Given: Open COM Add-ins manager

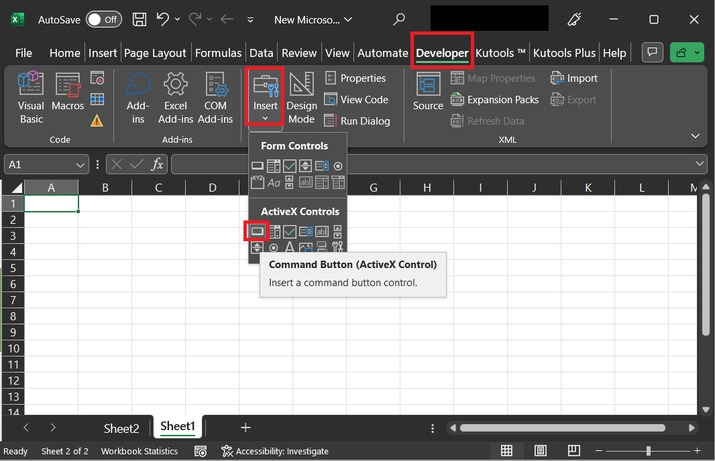Looking at the screenshot, I should tap(215, 98).
